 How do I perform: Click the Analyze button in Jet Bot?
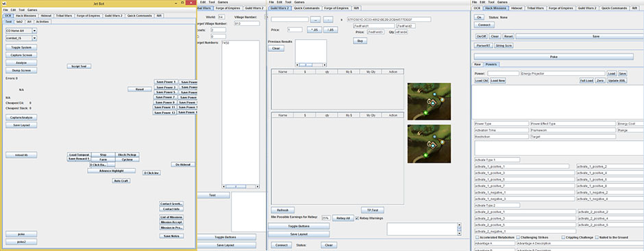tap(21, 63)
